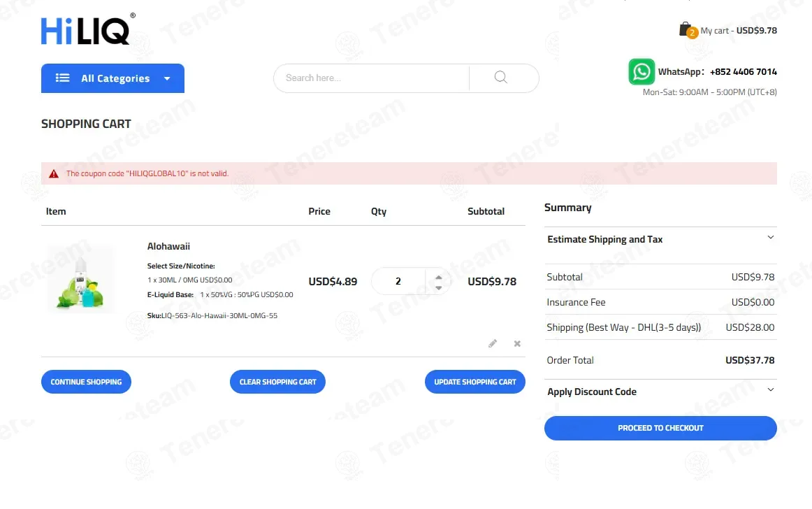Expand Estimate Shipping and Tax section
This screenshot has width=812, height=509.
pyautogui.click(x=660, y=240)
